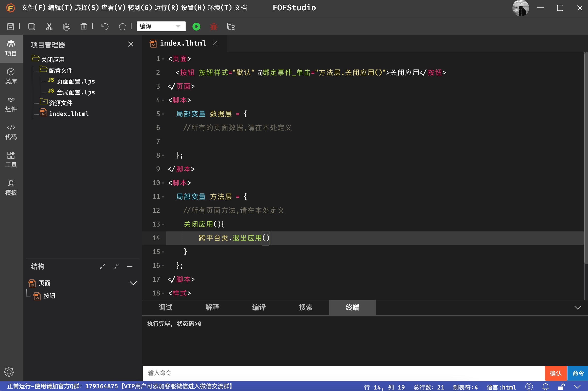Focus the 输入命令 input field
This screenshot has height=391, width=588.
[x=344, y=373]
